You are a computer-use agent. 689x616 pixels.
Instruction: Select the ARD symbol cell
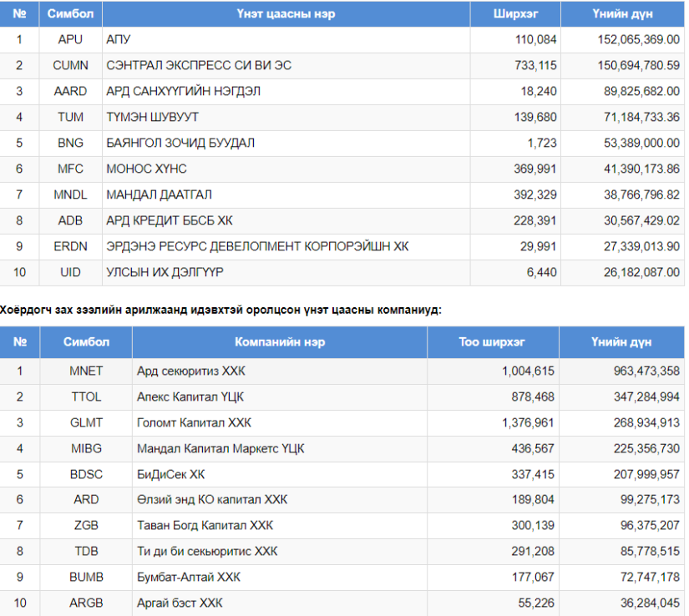click(86, 500)
